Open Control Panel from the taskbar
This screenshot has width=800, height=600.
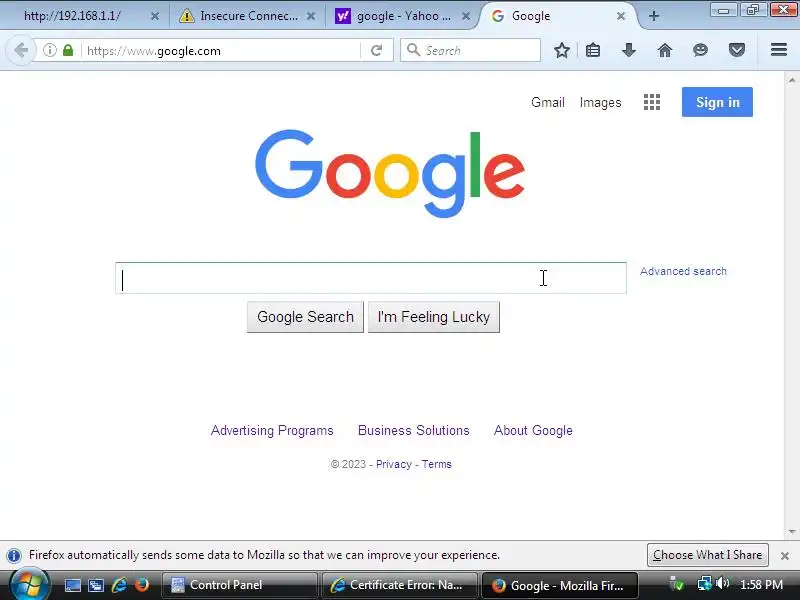click(239, 585)
